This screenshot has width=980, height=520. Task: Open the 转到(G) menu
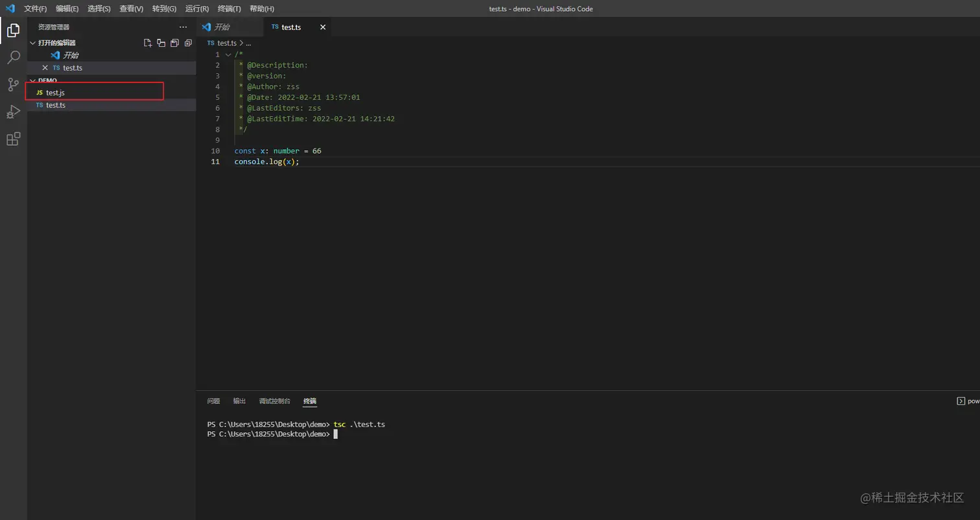tap(164, 8)
